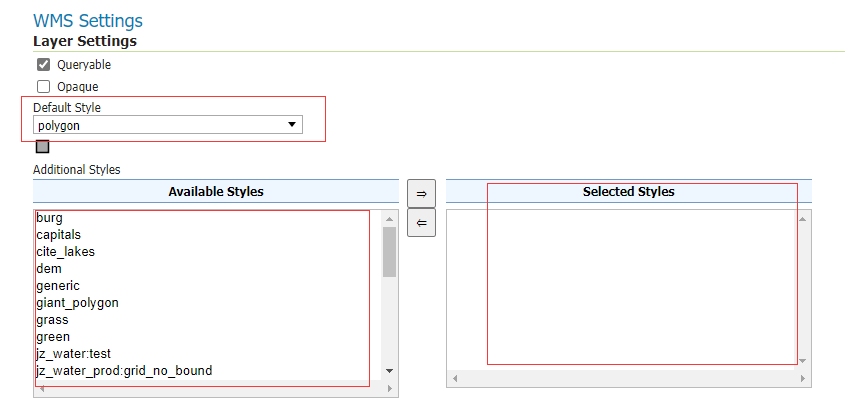This screenshot has width=845, height=407.
Task: Choose cite_lakes from Available Styles
Action: 65,251
